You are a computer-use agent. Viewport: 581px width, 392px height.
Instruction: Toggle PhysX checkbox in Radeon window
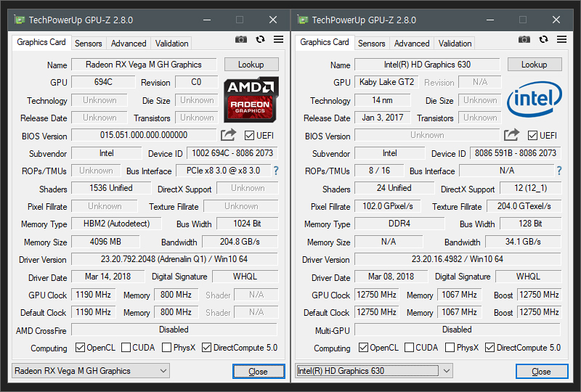point(167,348)
